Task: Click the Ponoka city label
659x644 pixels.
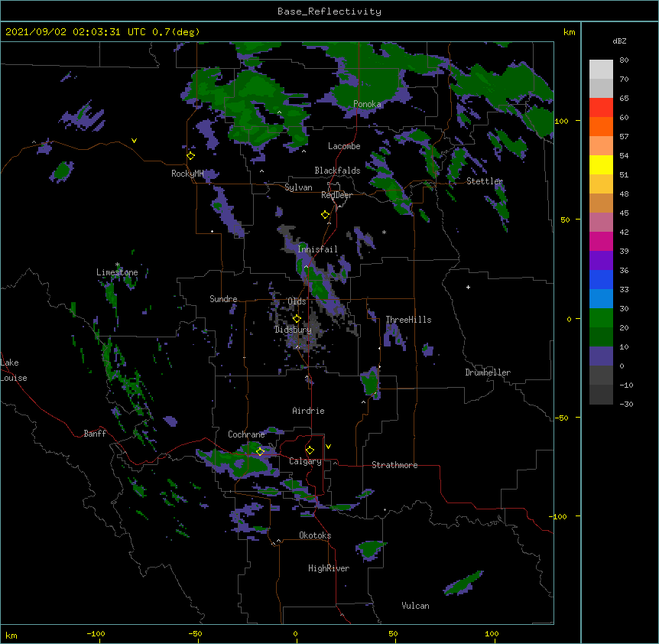Action: click(x=367, y=104)
